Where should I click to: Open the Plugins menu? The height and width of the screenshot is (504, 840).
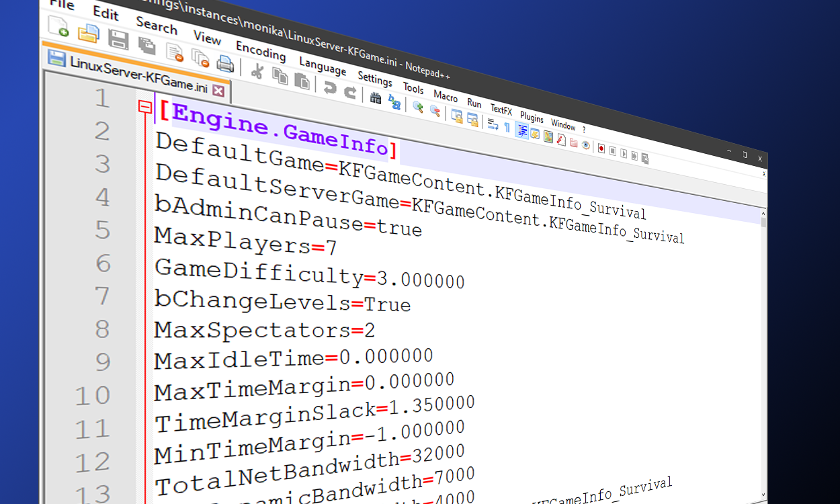pos(532,118)
